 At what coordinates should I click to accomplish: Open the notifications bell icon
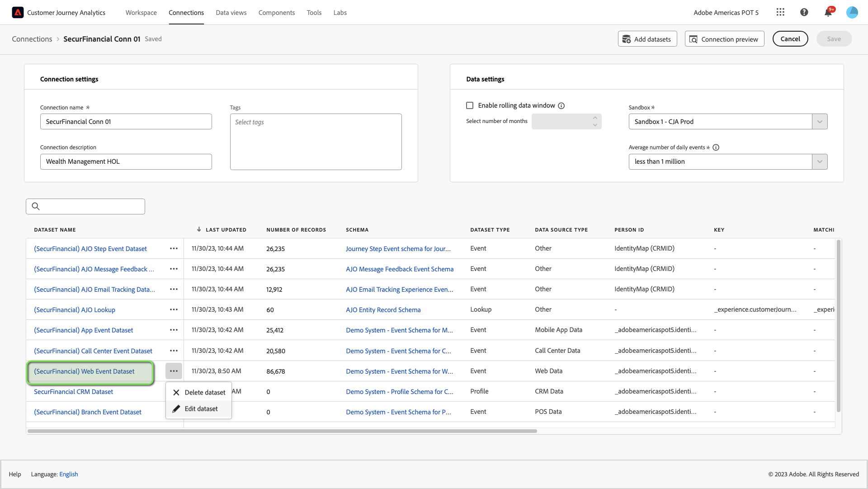coord(828,13)
